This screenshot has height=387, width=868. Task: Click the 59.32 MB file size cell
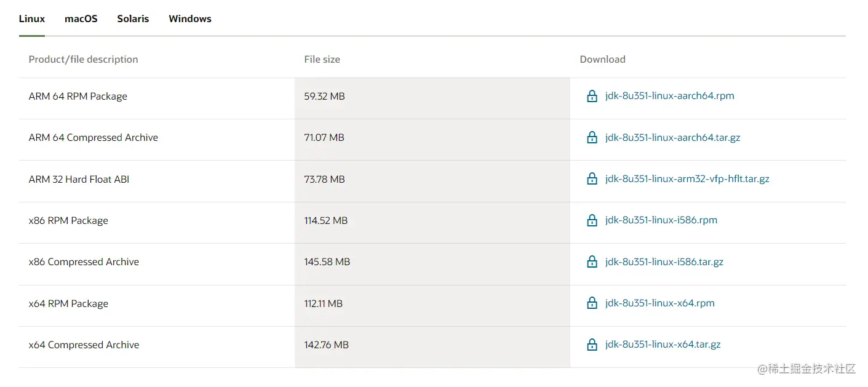pyautogui.click(x=324, y=96)
